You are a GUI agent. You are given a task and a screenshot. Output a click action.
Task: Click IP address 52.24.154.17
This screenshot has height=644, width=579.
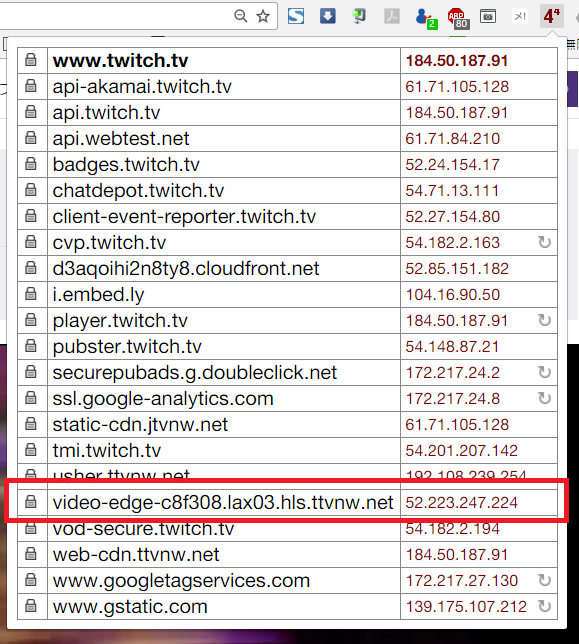pyautogui.click(x=453, y=165)
